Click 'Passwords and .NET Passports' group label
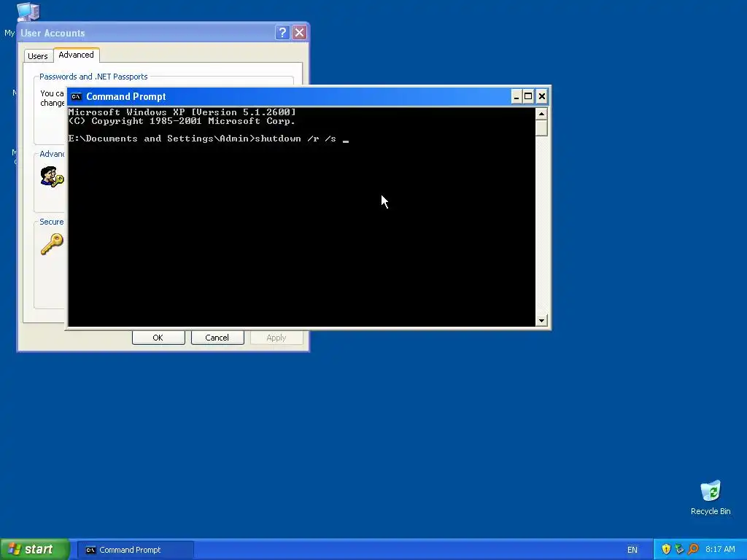 [x=93, y=77]
